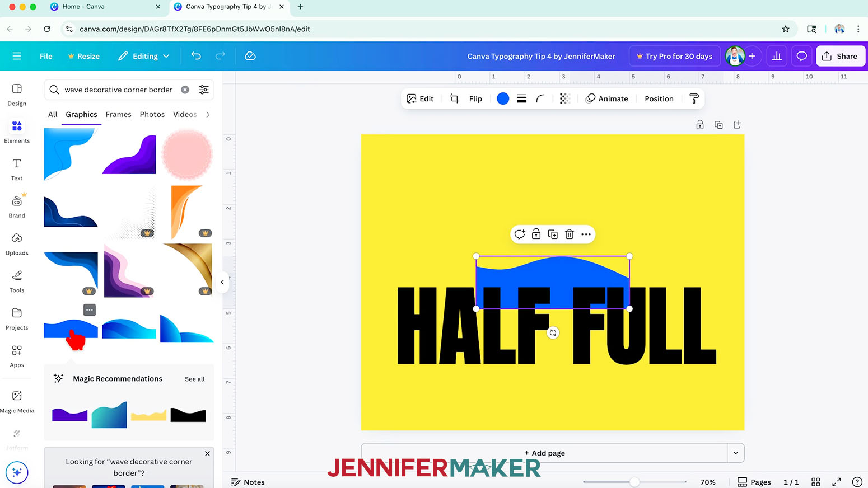Viewport: 868px width, 488px height.
Task: Open the Design panel in sidebar
Action: 17,95
